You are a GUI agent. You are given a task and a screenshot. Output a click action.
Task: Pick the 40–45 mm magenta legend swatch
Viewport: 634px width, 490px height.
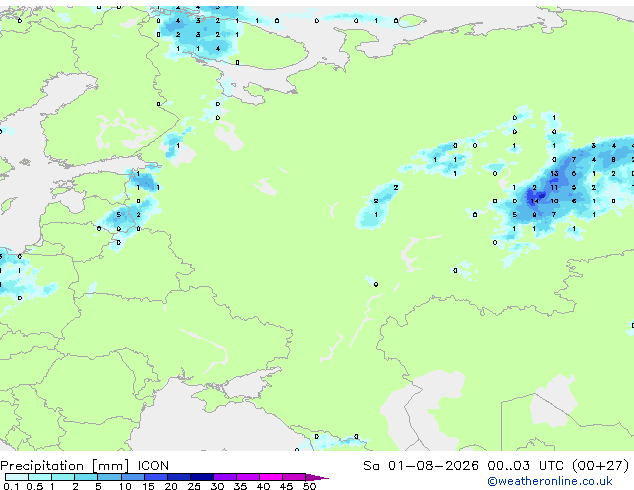coord(271,477)
